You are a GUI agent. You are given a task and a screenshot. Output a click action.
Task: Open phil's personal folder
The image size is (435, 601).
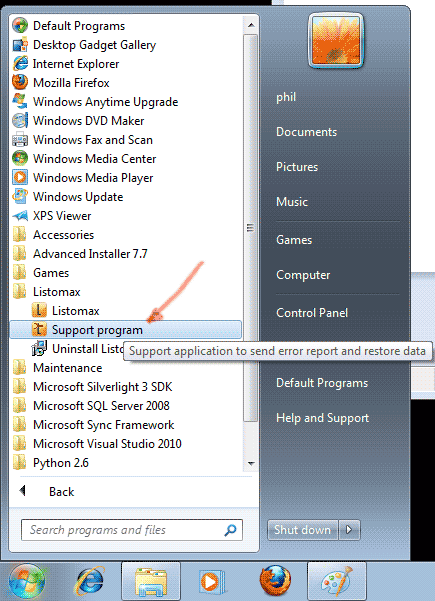[x=286, y=97]
